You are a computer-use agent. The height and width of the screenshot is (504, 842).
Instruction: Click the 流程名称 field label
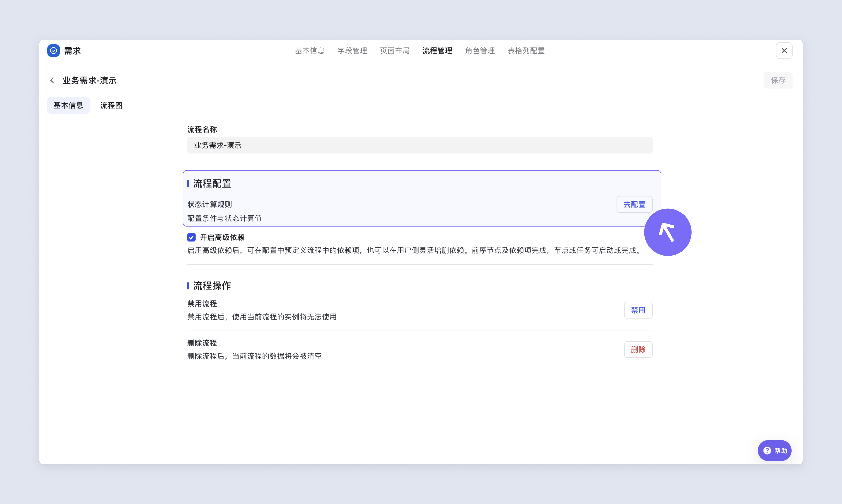(202, 129)
